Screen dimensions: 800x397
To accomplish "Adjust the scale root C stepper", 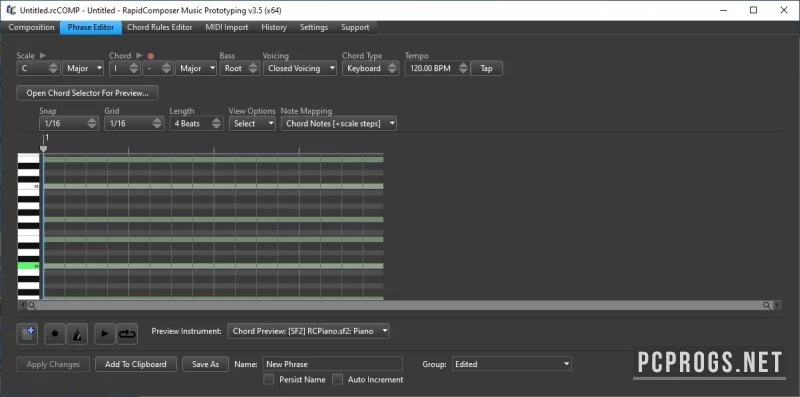I will (x=54, y=68).
